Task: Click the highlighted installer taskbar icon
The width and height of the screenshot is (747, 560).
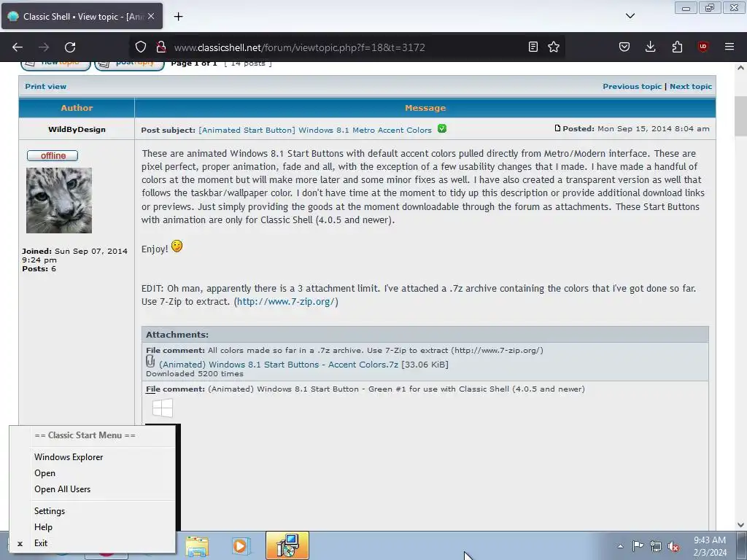Action: [287, 545]
